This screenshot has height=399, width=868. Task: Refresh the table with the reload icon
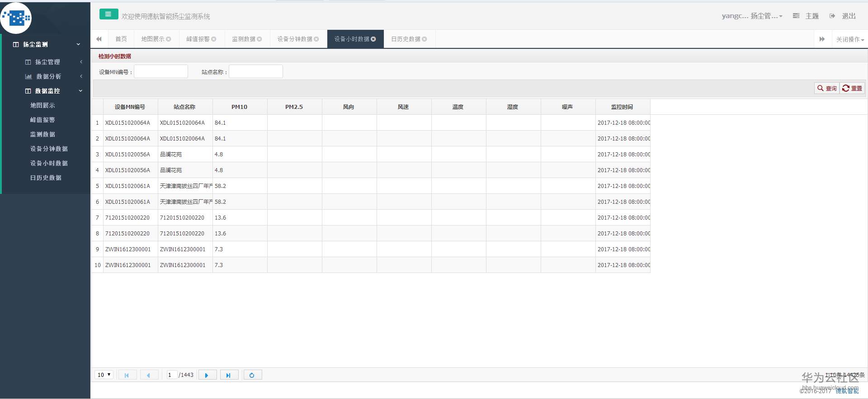[252, 375]
